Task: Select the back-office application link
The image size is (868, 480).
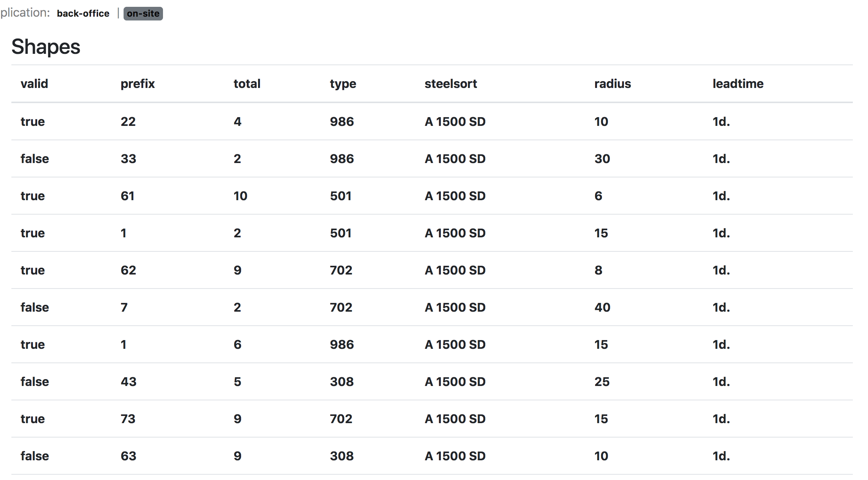Action: pyautogui.click(x=83, y=14)
